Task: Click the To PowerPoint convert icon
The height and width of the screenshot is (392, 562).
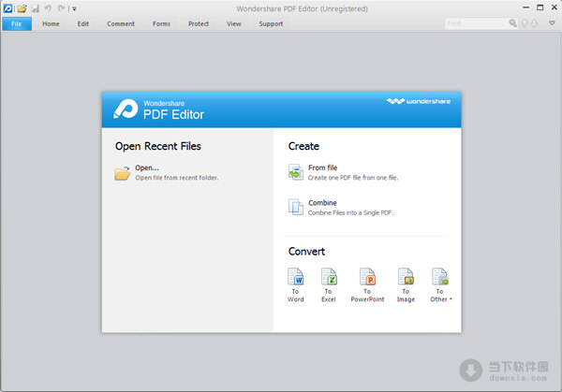Action: click(367, 277)
